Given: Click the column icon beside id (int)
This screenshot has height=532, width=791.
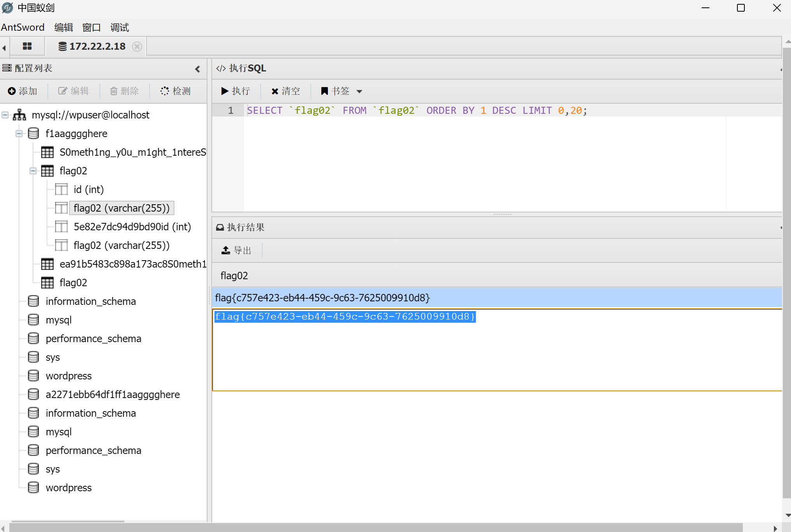Looking at the screenshot, I should [61, 190].
